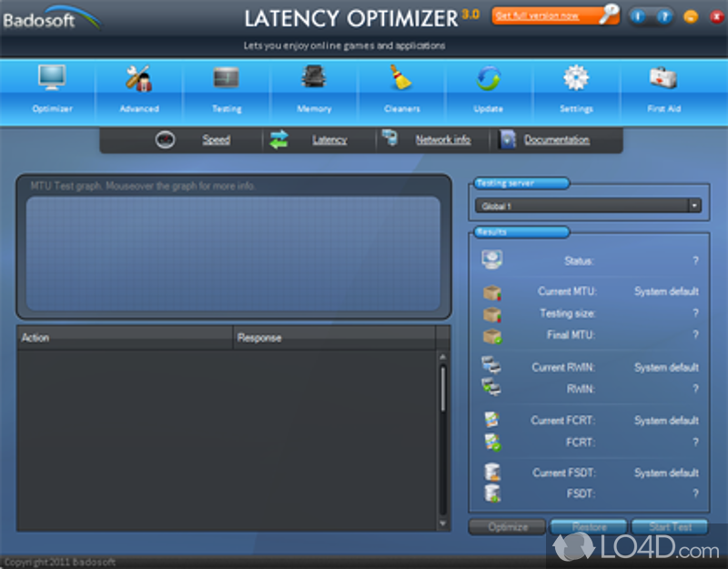Viewport: 728px width, 569px height.
Task: Click the key icon on the orange banner
Action: click(609, 14)
